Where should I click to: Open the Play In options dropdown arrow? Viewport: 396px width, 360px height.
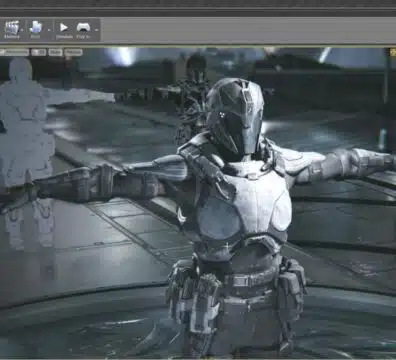point(96,30)
